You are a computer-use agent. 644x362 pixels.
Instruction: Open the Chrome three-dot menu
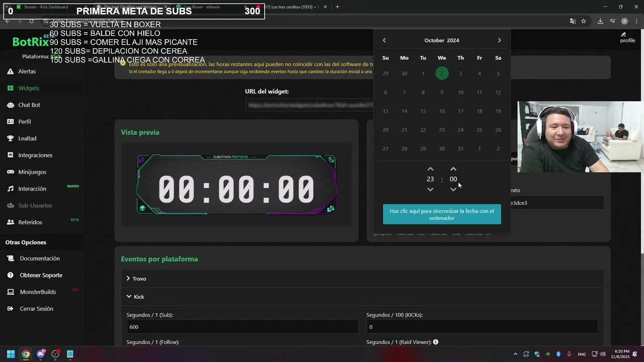(636, 21)
